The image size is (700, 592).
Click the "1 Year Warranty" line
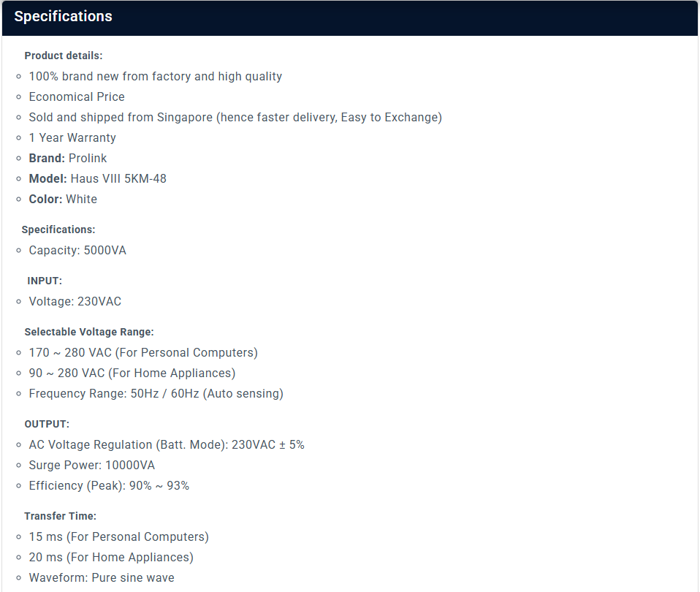pos(72,137)
